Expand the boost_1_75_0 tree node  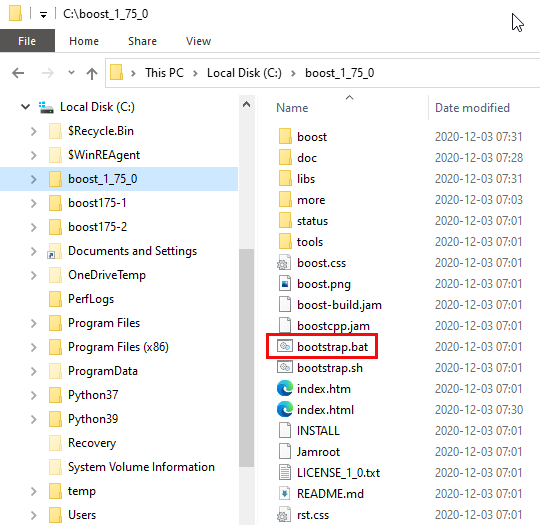pos(33,179)
